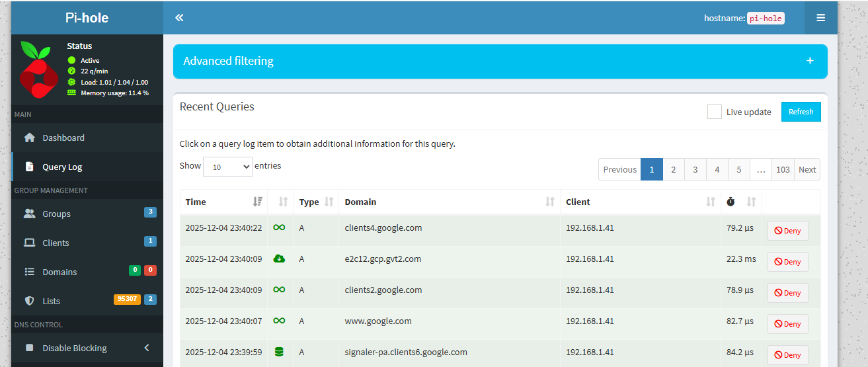The height and width of the screenshot is (367, 868).
Task: Sort by the status column arrows
Action: [284, 202]
